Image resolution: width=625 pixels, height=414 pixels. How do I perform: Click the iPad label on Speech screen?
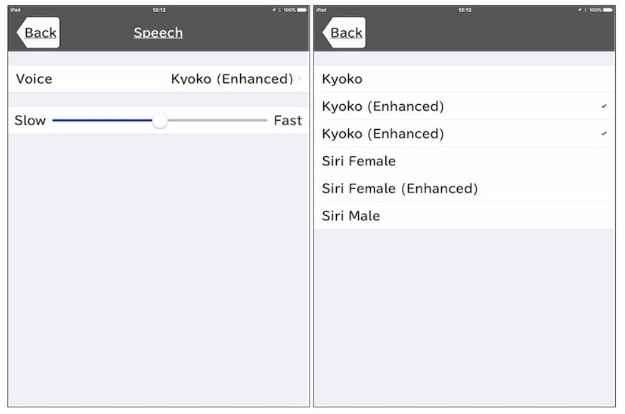15,9
